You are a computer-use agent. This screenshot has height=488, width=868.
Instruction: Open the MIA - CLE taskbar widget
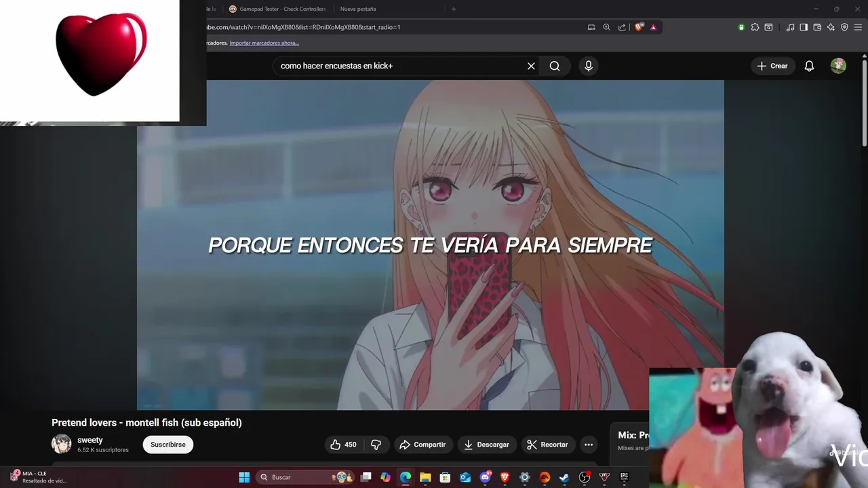37,477
